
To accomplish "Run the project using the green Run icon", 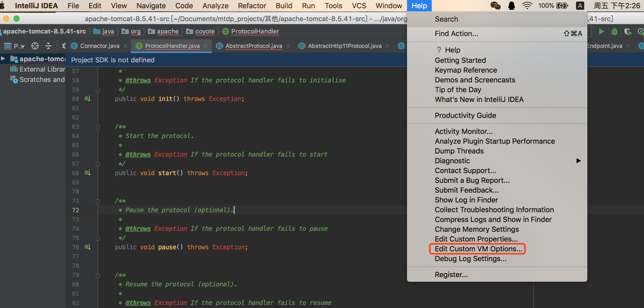I will point(601,31).
